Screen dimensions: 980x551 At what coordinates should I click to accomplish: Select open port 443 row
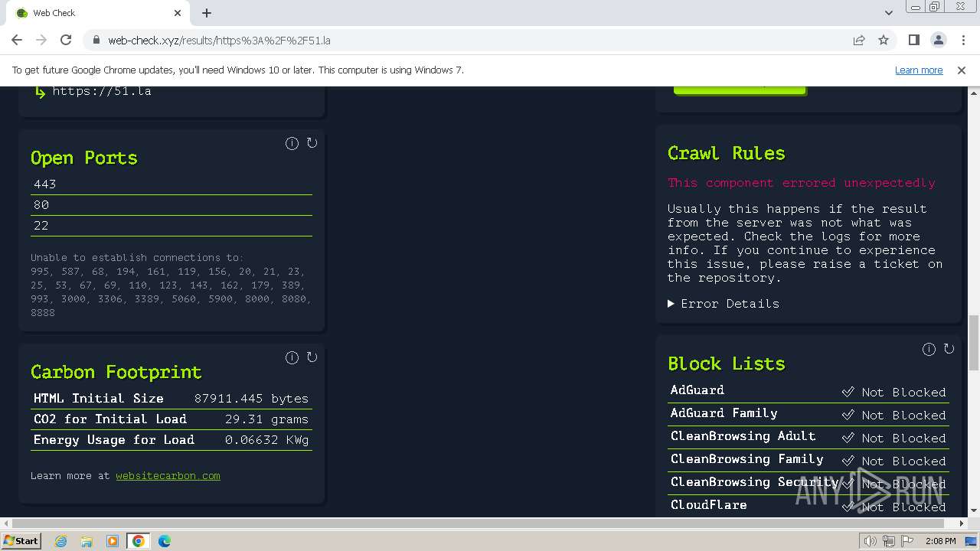point(171,184)
